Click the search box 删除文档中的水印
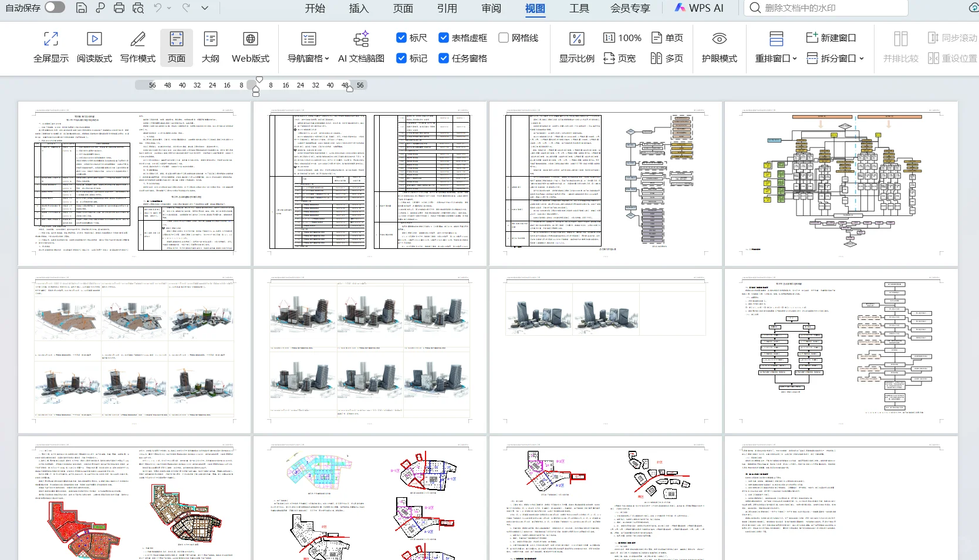This screenshot has width=979, height=560. pos(826,8)
